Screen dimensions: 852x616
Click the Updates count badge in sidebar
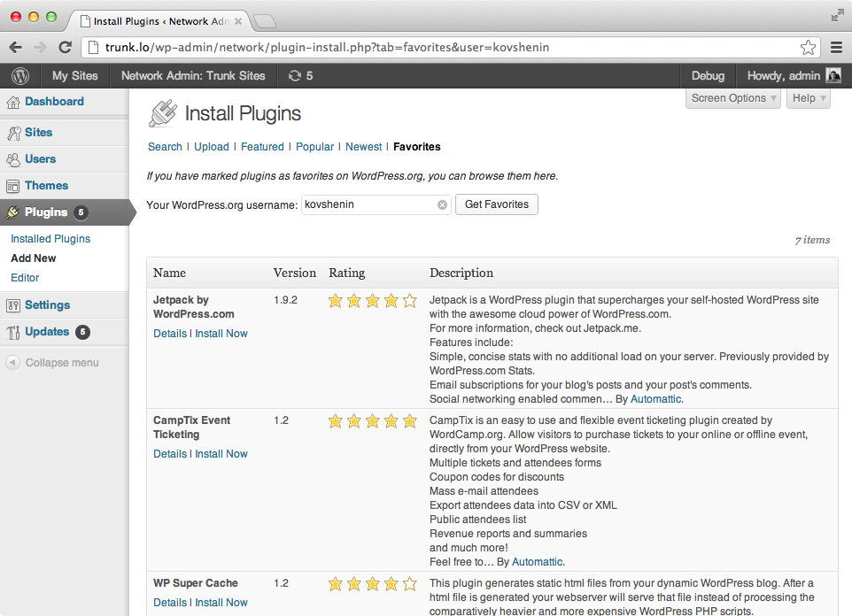(82, 332)
